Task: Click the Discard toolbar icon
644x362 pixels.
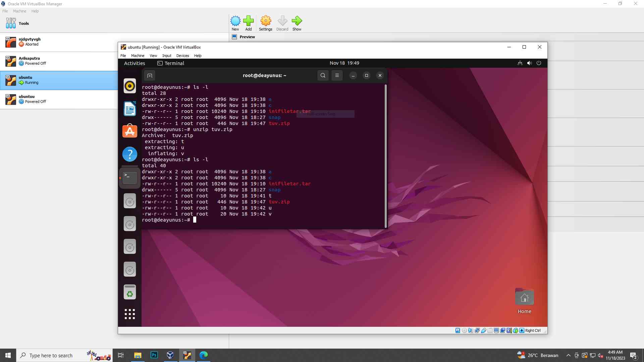Action: [282, 23]
